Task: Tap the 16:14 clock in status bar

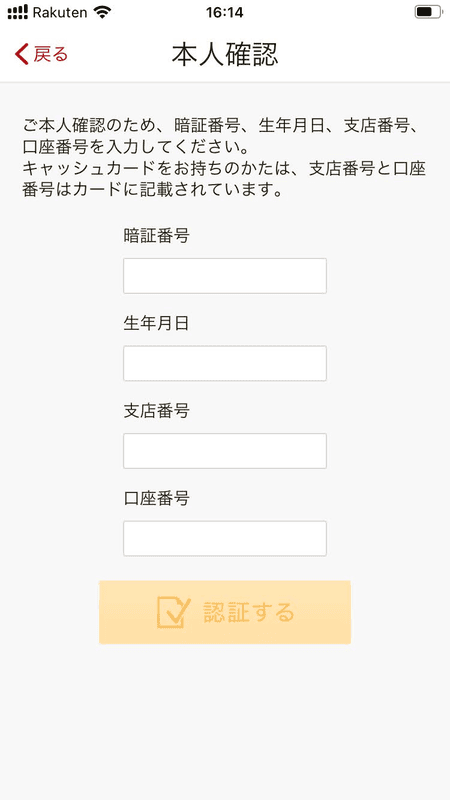Action: (x=224, y=12)
